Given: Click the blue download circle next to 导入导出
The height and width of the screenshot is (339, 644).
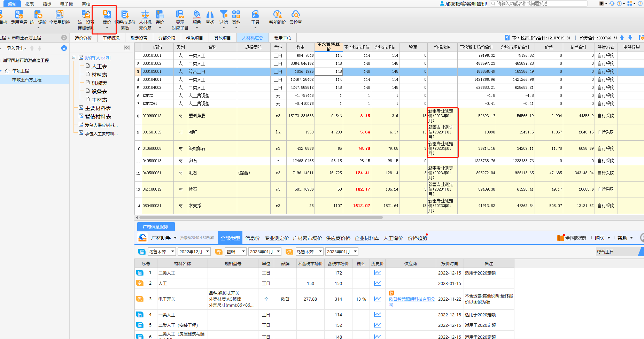Looking at the screenshot, I should tap(64, 48).
